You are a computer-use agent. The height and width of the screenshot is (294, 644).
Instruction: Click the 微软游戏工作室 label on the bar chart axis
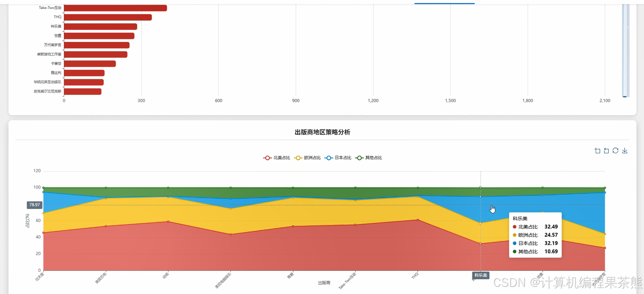[x=49, y=54]
